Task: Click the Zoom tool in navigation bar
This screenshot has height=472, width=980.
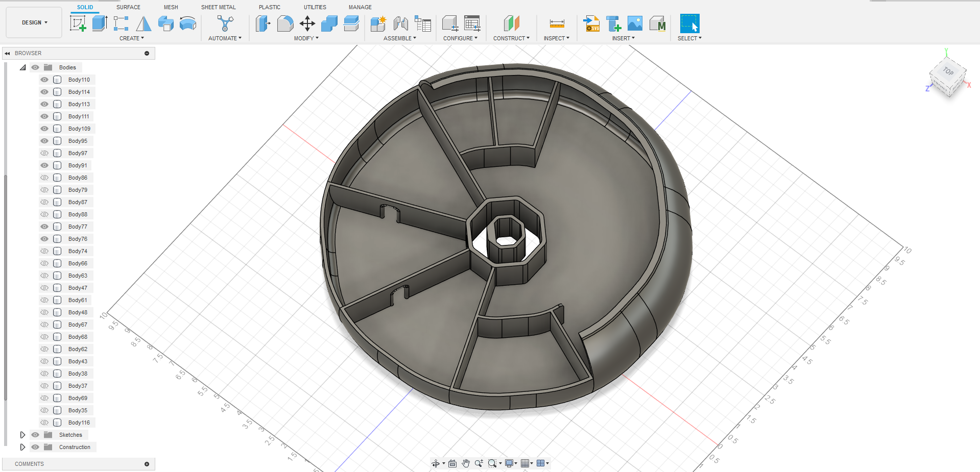Action: coord(479,463)
